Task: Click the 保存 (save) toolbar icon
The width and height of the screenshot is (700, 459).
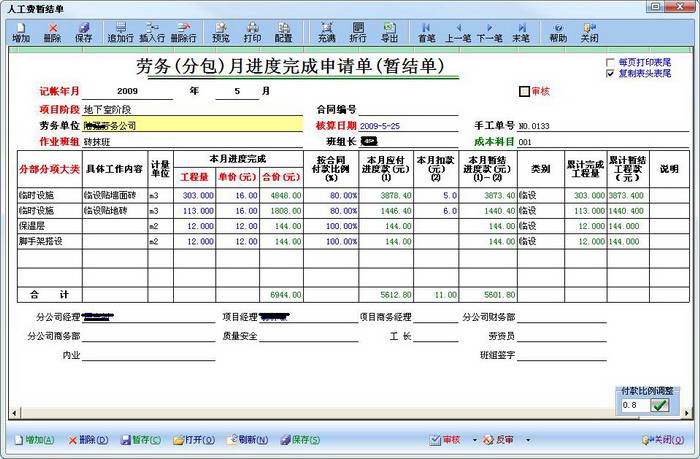Action: [83, 33]
